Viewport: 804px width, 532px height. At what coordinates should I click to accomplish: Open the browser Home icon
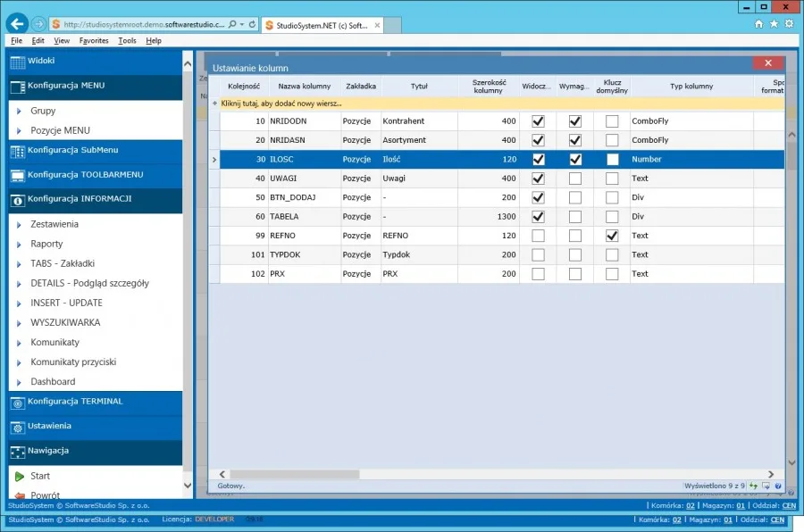pos(758,23)
